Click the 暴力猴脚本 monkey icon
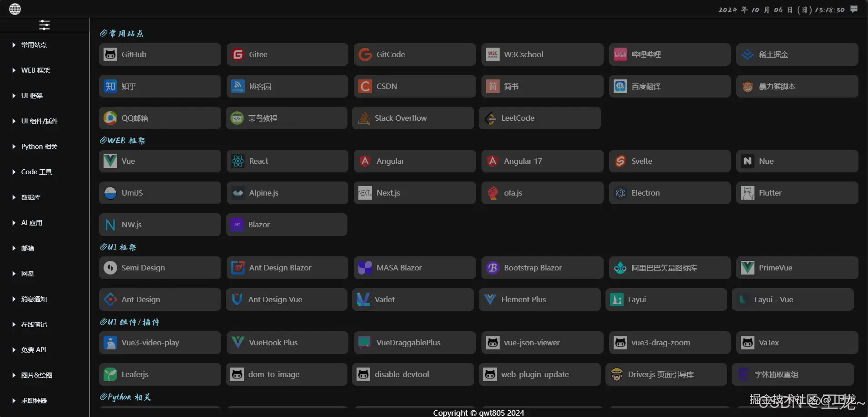This screenshot has width=868, height=417. click(x=748, y=86)
